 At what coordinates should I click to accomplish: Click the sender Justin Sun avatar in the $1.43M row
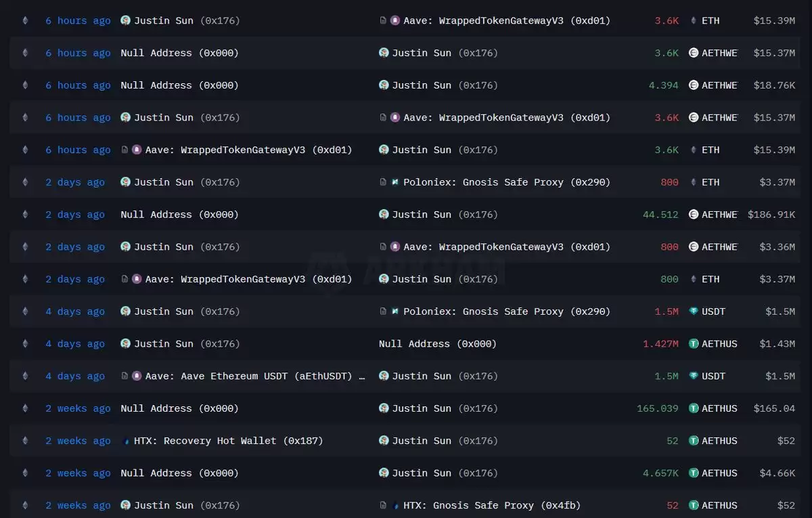pyautogui.click(x=125, y=344)
